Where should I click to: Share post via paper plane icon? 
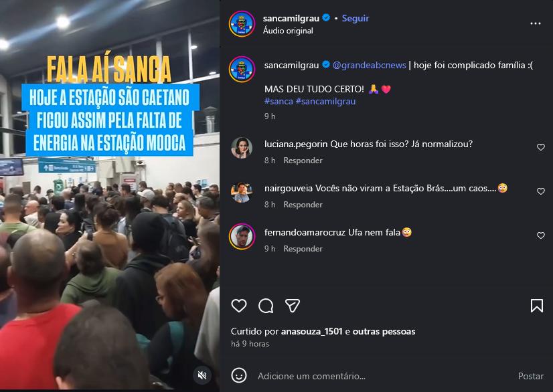coord(293,306)
